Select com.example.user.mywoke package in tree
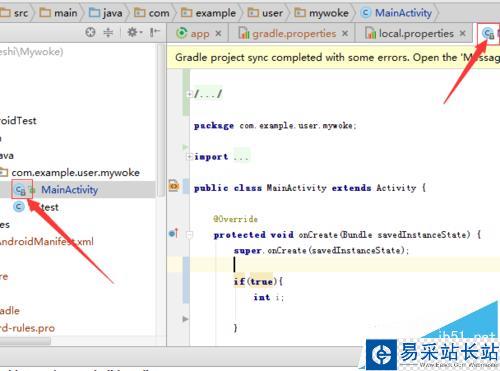Screen dimensions: 500x371 point(75,172)
